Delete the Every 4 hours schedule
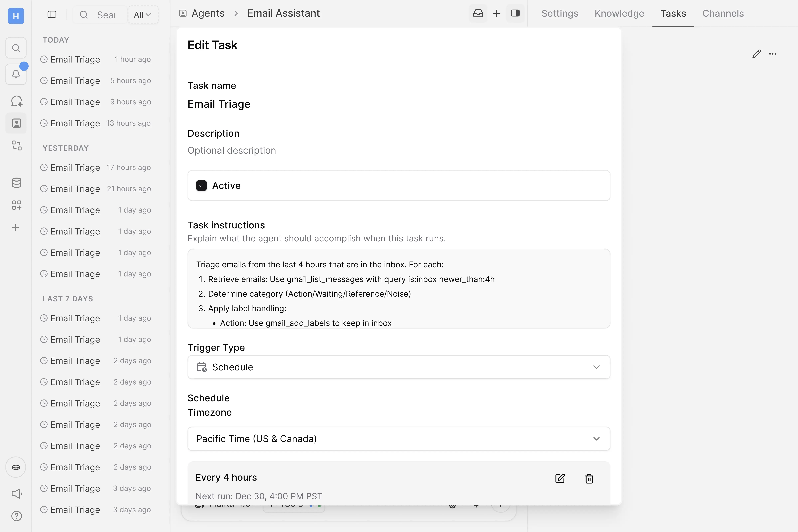This screenshot has width=798, height=532. point(589,478)
